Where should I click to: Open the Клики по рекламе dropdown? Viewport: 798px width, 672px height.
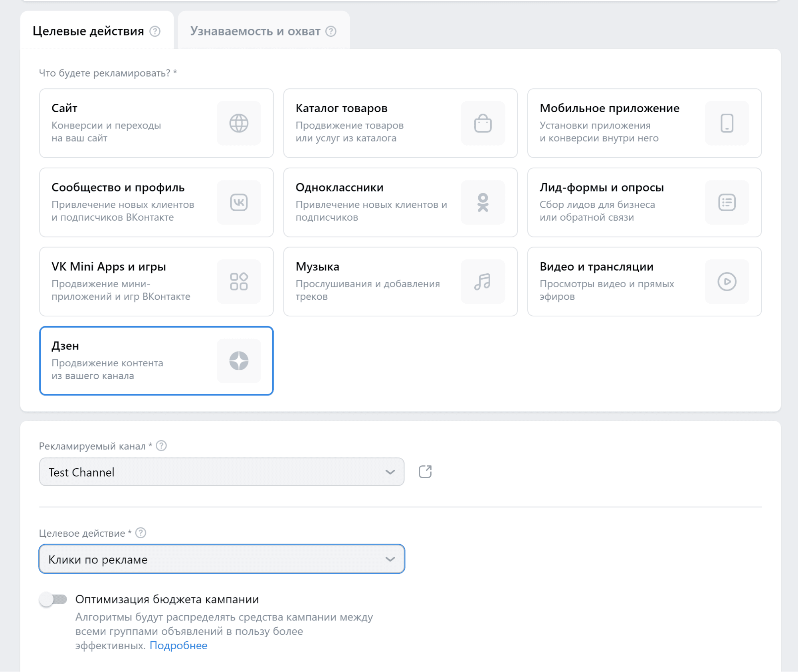coord(222,559)
